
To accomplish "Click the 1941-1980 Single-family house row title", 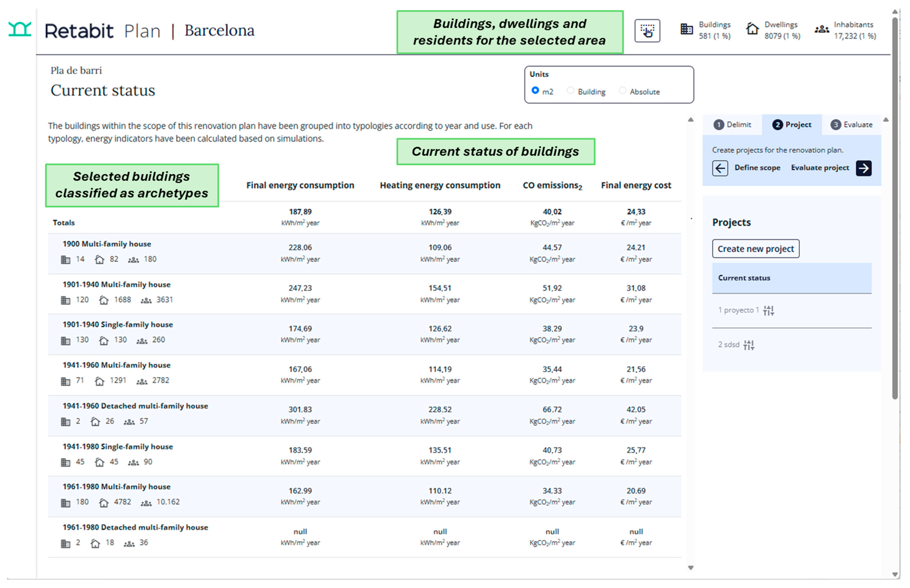I will tap(118, 447).
